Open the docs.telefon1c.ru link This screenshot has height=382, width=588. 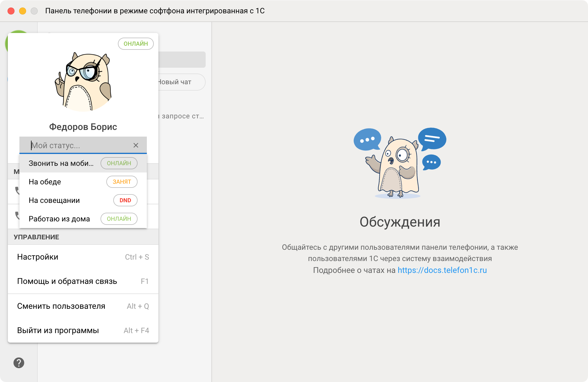(x=442, y=270)
